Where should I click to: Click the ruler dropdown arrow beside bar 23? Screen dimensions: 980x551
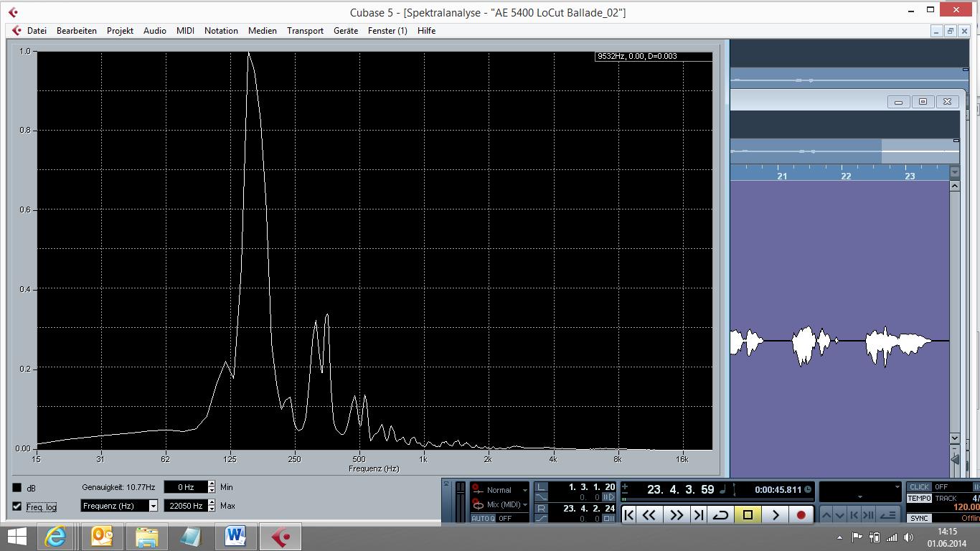[955, 172]
